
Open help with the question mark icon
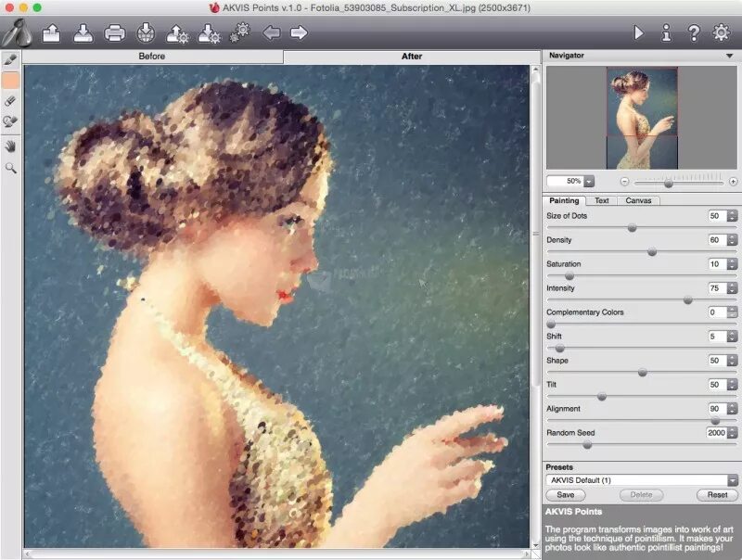[694, 32]
